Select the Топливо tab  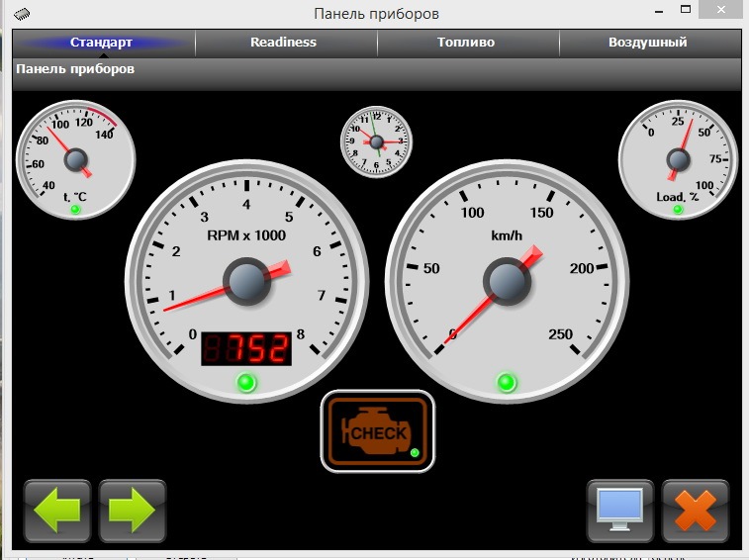point(468,43)
